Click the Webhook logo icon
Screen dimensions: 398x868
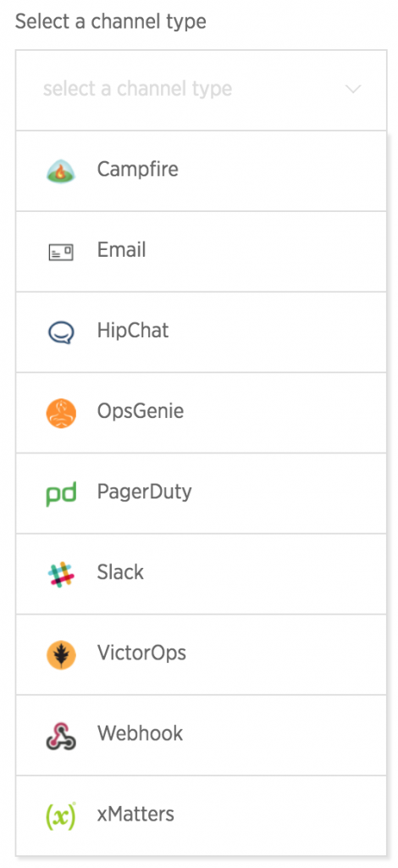click(x=61, y=736)
